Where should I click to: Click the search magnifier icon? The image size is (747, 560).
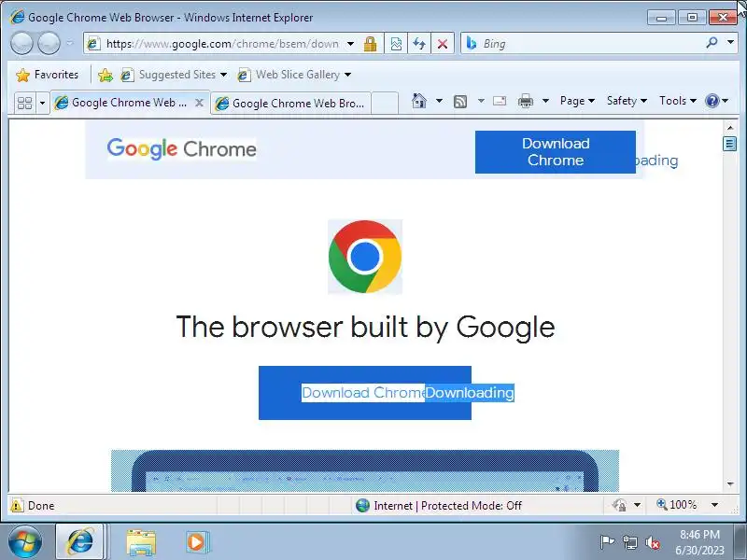(x=712, y=43)
